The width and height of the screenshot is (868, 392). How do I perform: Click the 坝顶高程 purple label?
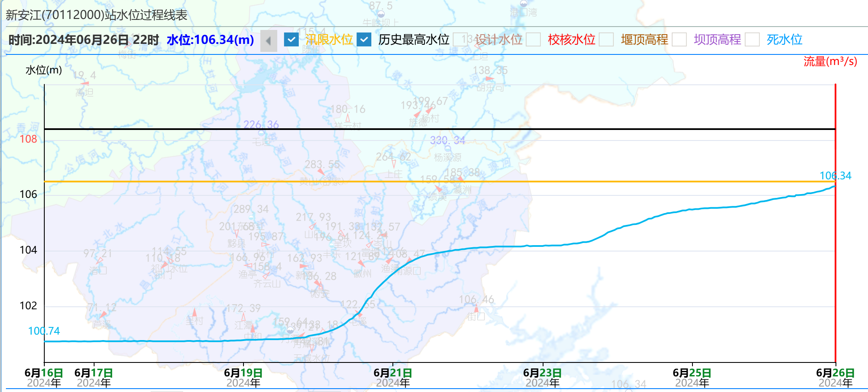(718, 40)
